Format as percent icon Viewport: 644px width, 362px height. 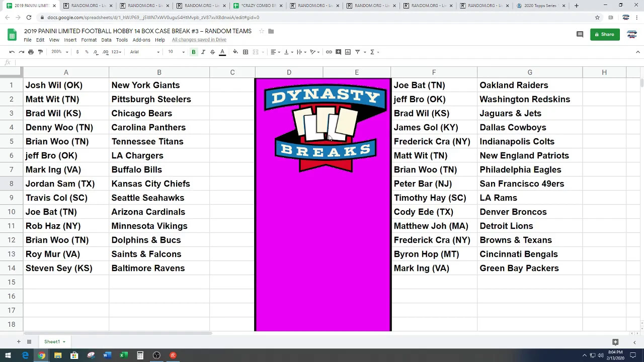pyautogui.click(x=87, y=52)
